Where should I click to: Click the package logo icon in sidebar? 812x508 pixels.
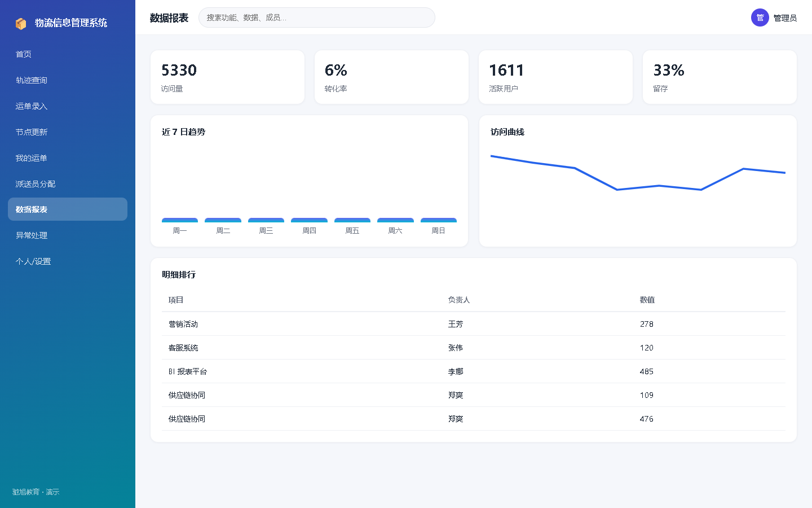pyautogui.click(x=21, y=23)
